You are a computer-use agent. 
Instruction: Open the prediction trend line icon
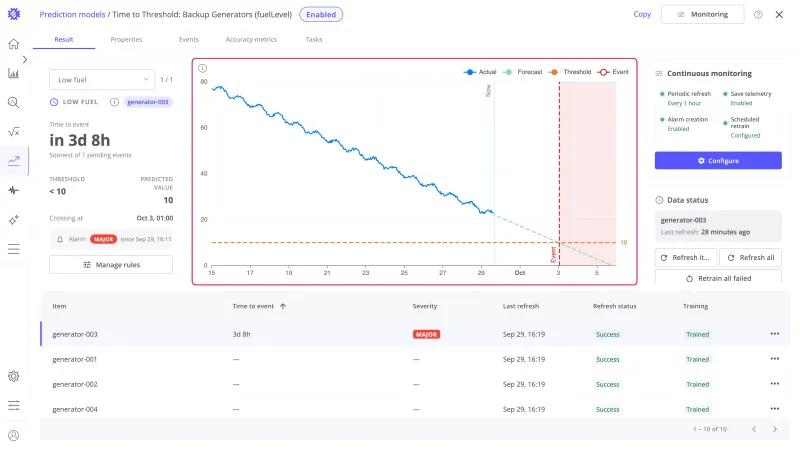click(x=14, y=161)
